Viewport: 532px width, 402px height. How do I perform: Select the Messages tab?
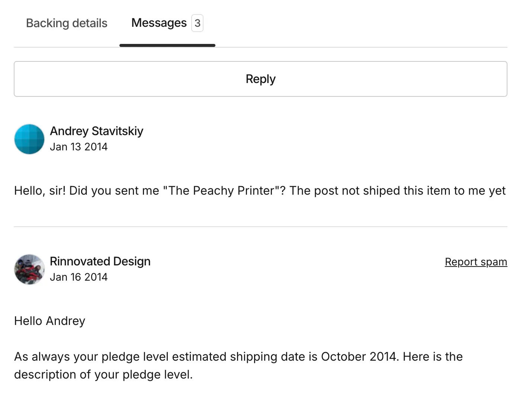pyautogui.click(x=159, y=23)
